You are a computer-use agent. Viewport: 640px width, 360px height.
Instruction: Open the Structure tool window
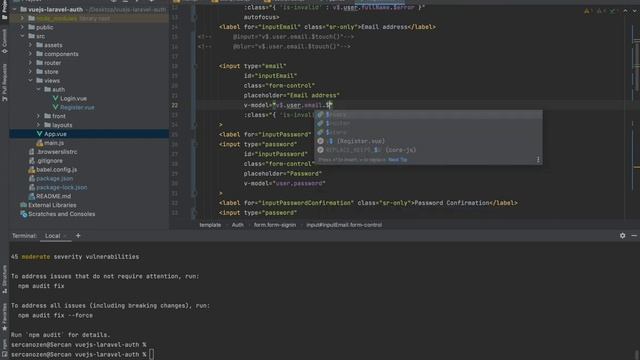[x=4, y=279]
